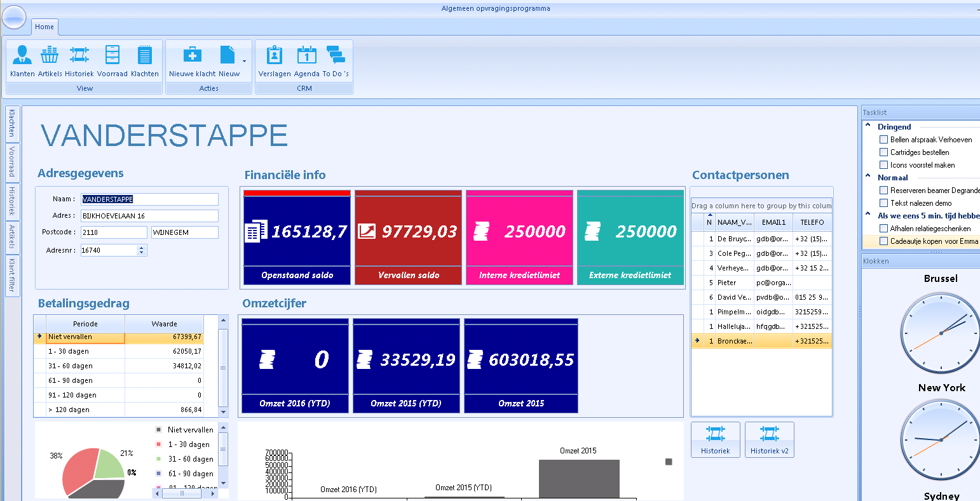Switch to the vertical Klant filter tab
The width and height of the screenshot is (980, 501).
click(12, 276)
